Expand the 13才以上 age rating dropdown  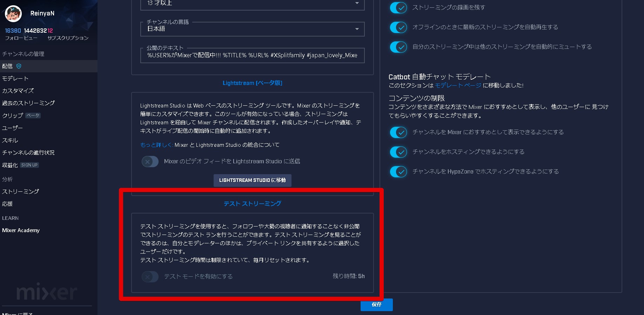click(x=252, y=4)
